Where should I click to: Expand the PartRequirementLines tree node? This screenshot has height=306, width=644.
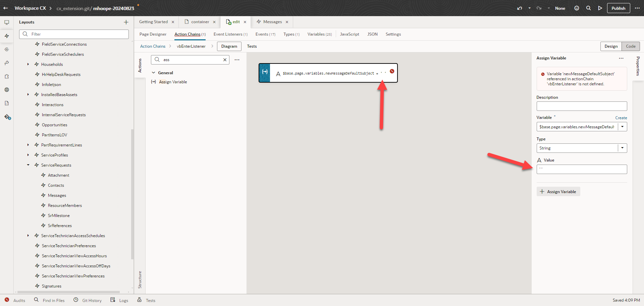click(x=28, y=145)
